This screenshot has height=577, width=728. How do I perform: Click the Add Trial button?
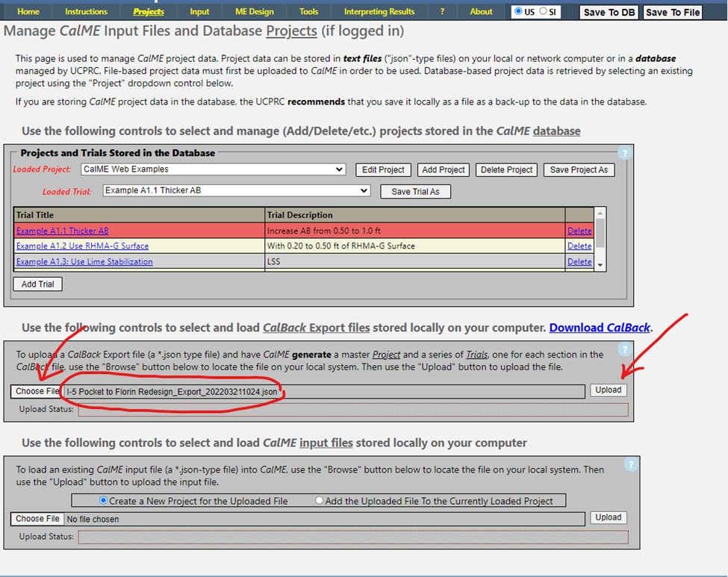pyautogui.click(x=37, y=284)
